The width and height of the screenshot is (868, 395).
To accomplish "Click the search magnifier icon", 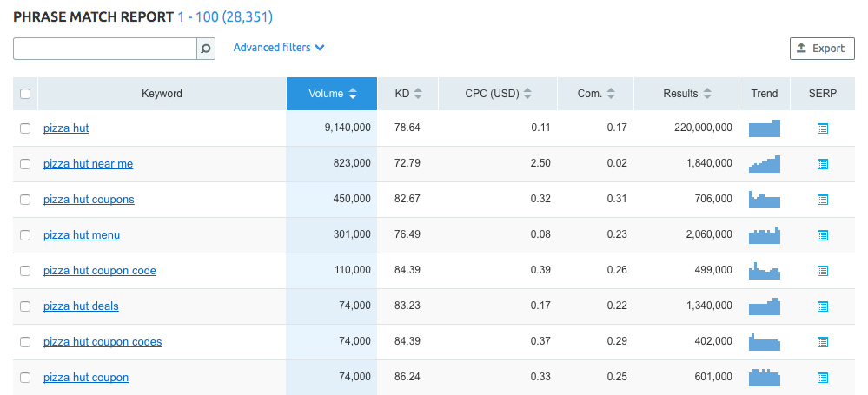I will point(205,49).
